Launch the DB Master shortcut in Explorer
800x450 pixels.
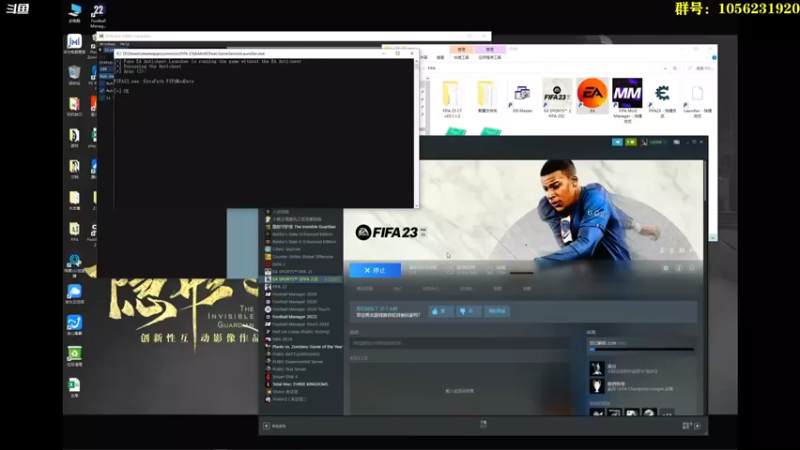(x=522, y=96)
